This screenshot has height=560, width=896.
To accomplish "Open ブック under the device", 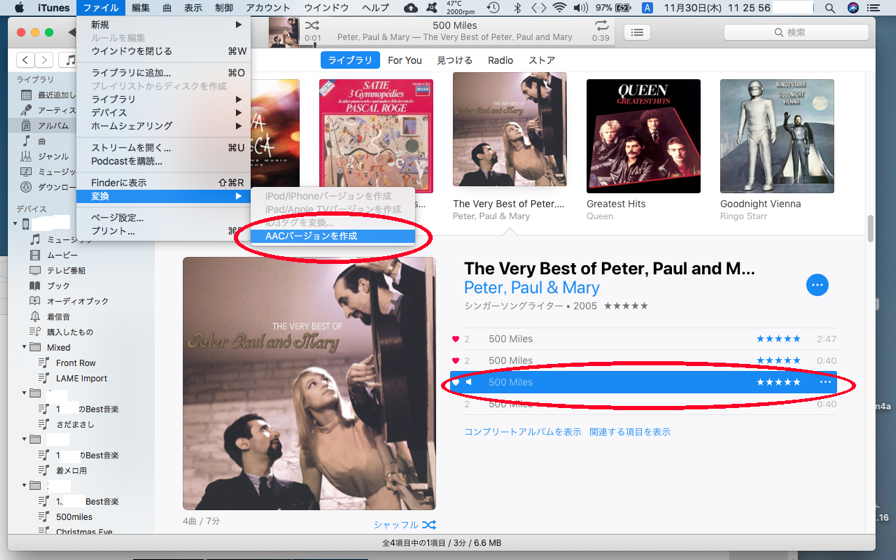I will 58,286.
